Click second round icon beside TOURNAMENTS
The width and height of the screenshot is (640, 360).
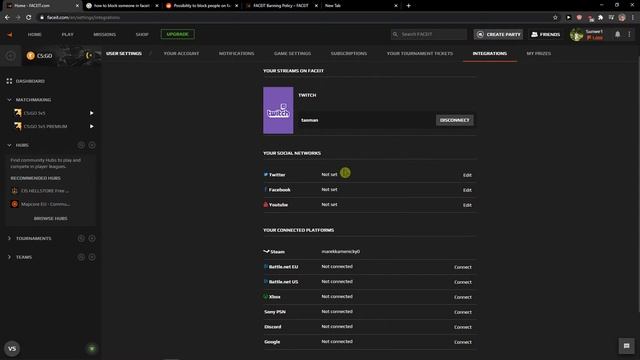[x=92, y=238]
